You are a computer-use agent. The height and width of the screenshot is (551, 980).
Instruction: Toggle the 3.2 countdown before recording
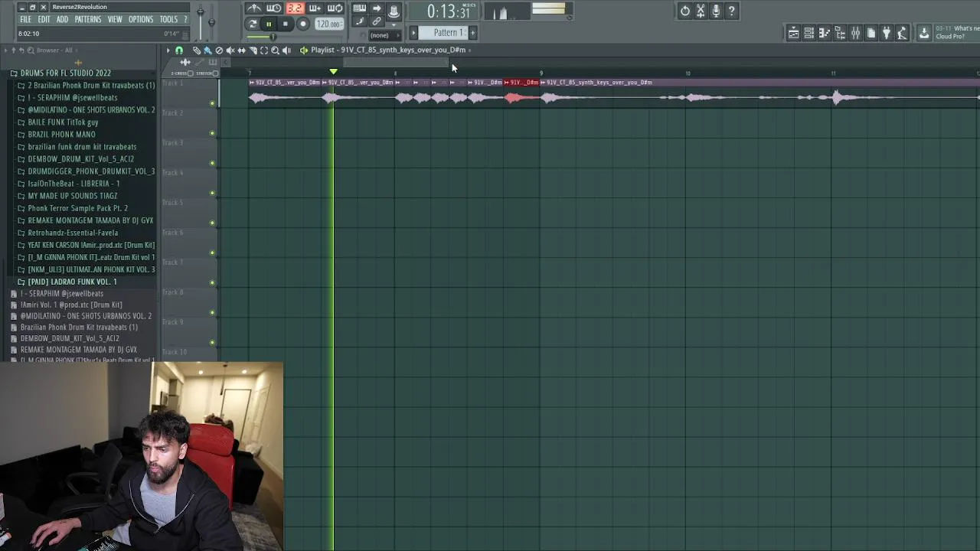tap(295, 9)
